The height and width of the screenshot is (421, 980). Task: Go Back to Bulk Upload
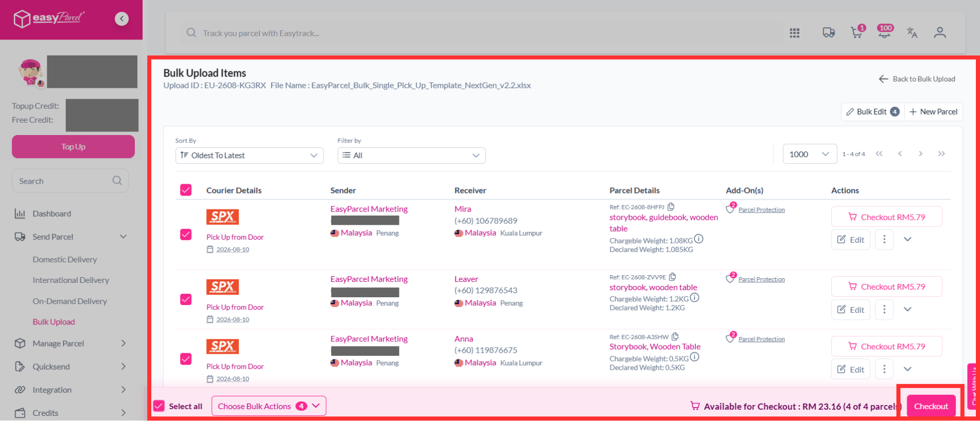(917, 79)
